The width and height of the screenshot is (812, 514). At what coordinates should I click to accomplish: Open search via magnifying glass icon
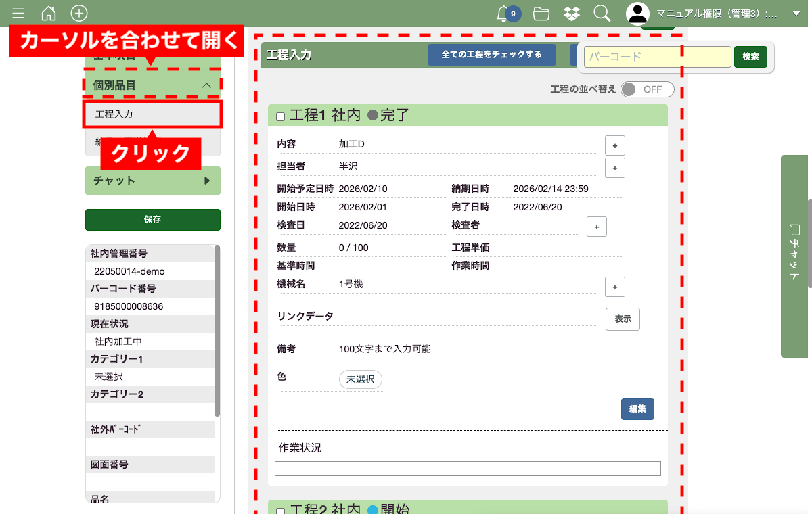point(602,13)
